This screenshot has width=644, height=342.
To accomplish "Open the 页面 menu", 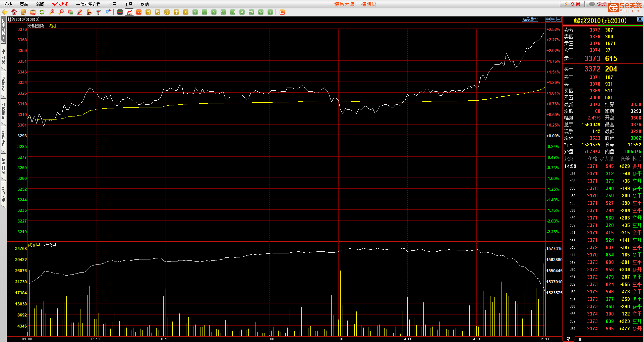I will [24, 4].
